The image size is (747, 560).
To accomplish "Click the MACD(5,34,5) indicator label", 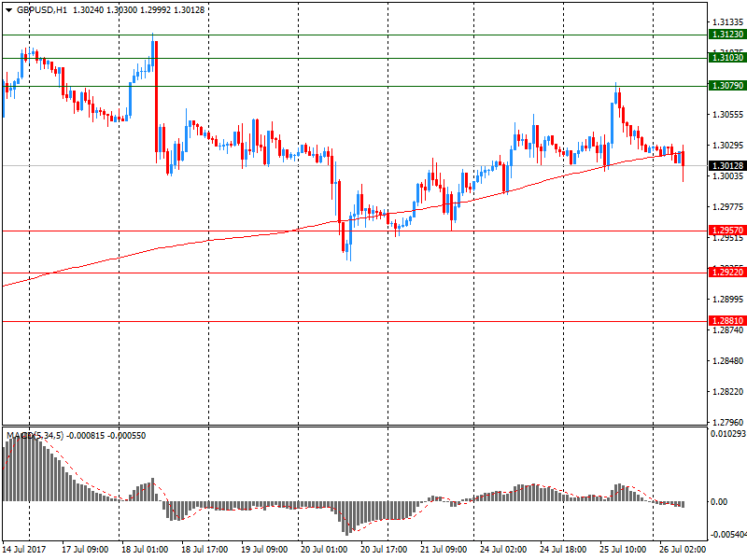I will pos(35,436).
